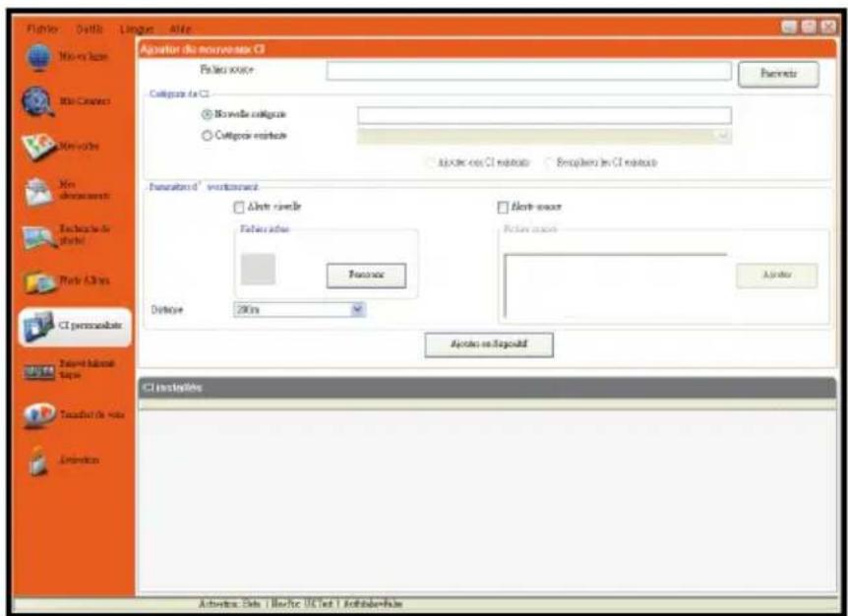Image resolution: width=848 pixels, height=616 pixels.
Task: Click the Activation status bar text
Action: tap(301, 603)
